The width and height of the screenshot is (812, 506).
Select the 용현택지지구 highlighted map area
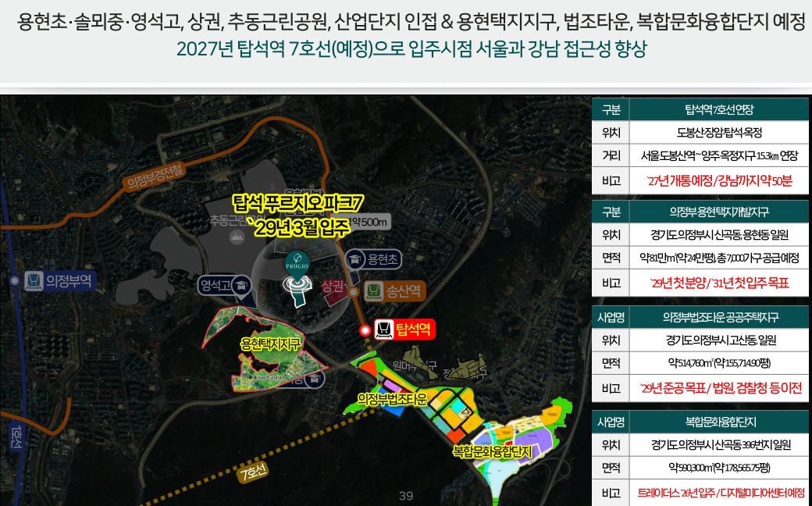pos(269,344)
